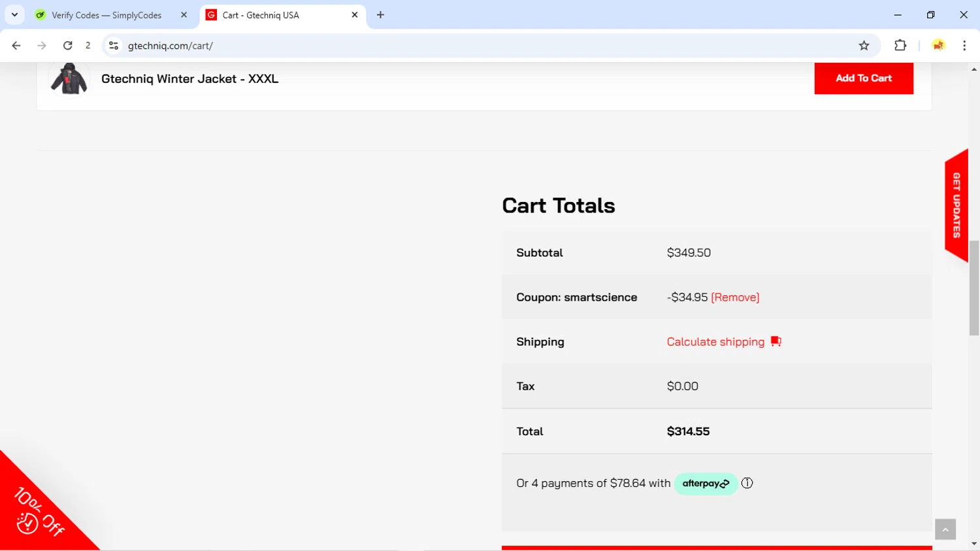980x551 pixels.
Task: Click the Afterpay logo badge
Action: click(706, 484)
